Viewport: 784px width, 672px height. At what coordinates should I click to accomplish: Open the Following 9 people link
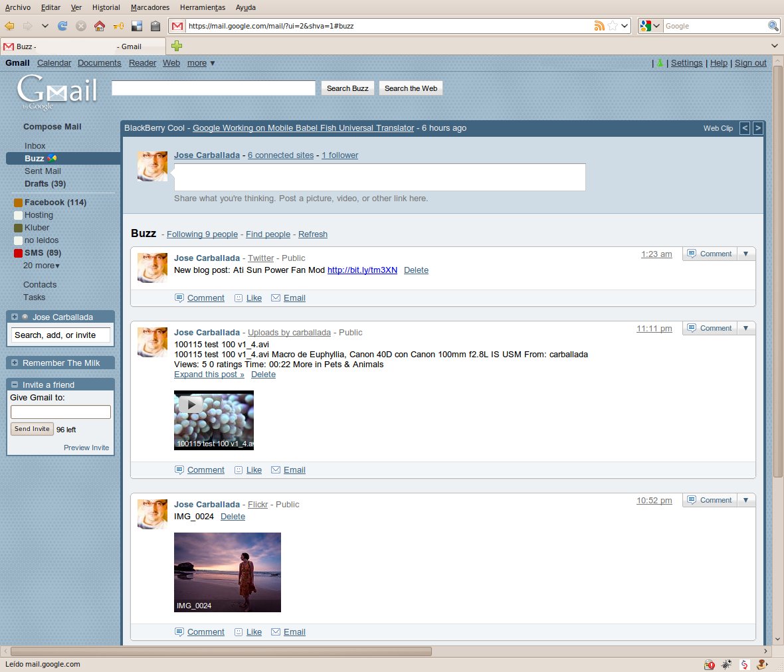202,234
